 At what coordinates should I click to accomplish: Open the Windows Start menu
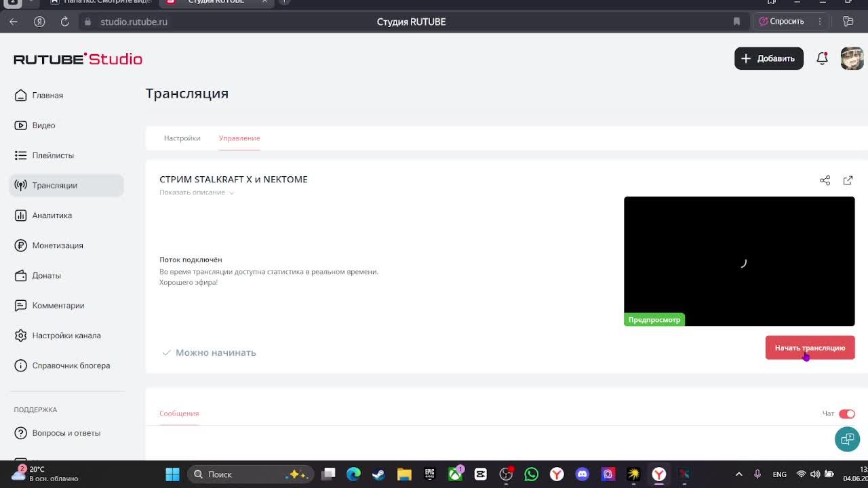click(172, 474)
